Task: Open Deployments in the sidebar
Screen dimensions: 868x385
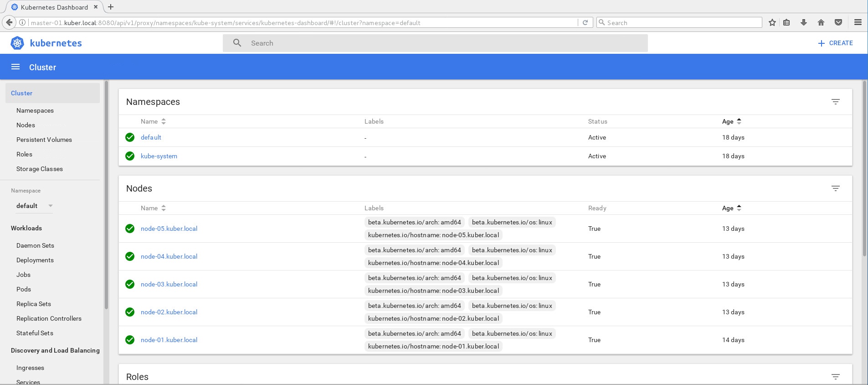Action: pyautogui.click(x=35, y=260)
